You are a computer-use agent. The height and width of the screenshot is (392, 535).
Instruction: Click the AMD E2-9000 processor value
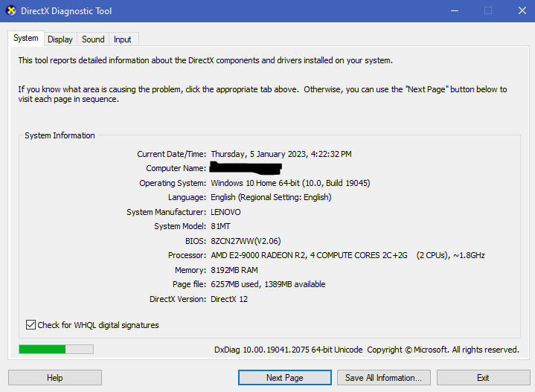click(347, 255)
